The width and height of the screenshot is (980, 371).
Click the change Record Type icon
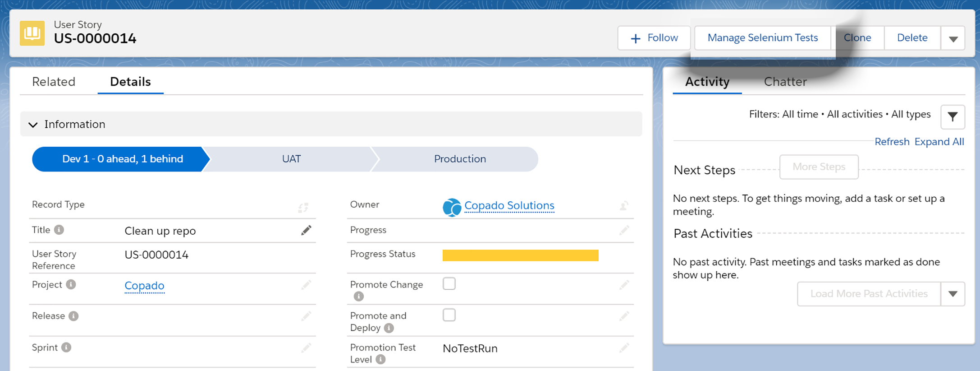point(303,207)
